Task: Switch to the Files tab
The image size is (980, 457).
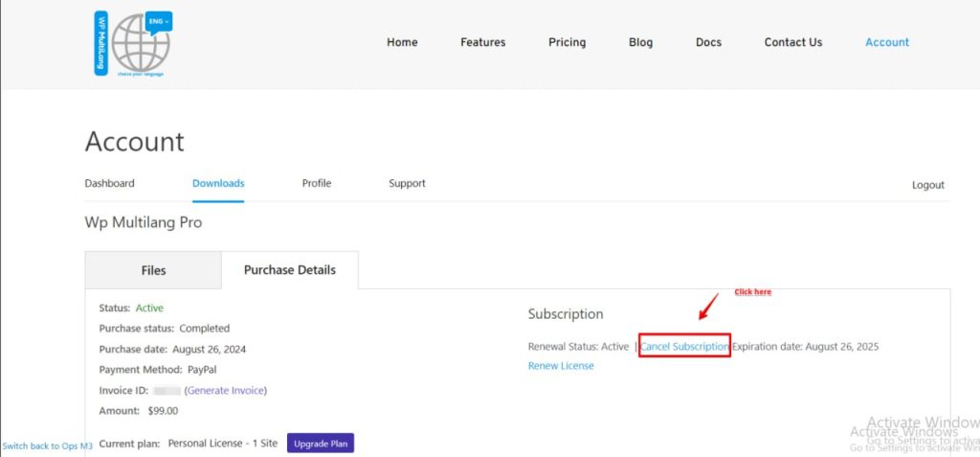Action: point(153,270)
